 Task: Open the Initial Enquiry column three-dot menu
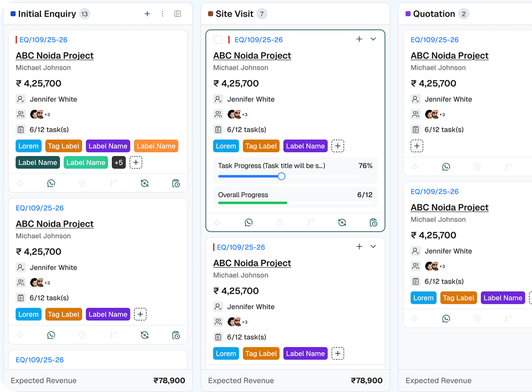pos(162,14)
